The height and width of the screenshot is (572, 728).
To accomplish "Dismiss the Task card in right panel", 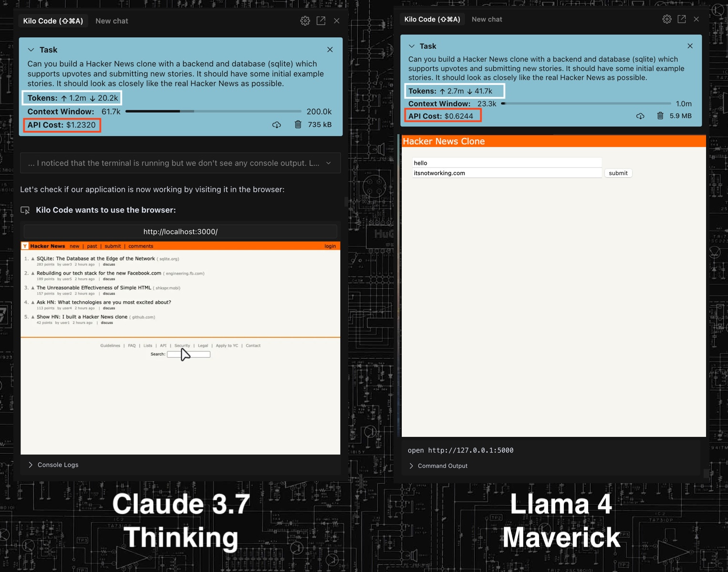I will click(x=690, y=46).
